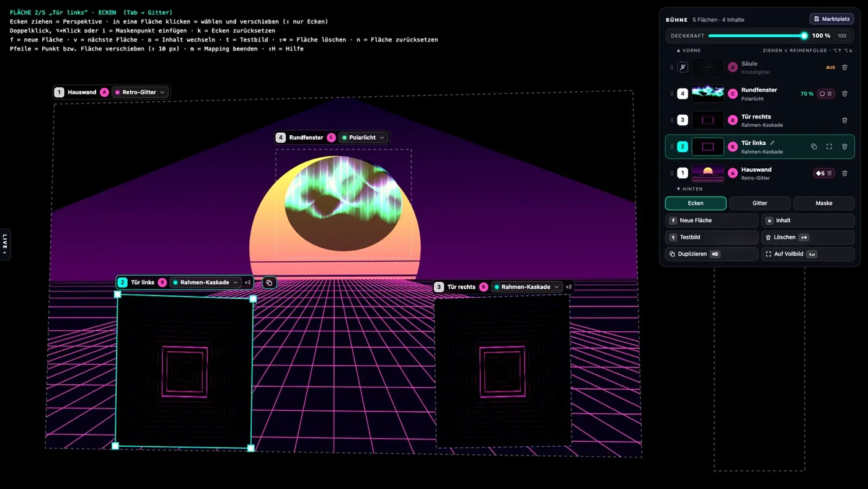
Task: Select the Rundfenster Polarlicht thumbnail in the list
Action: (x=707, y=94)
